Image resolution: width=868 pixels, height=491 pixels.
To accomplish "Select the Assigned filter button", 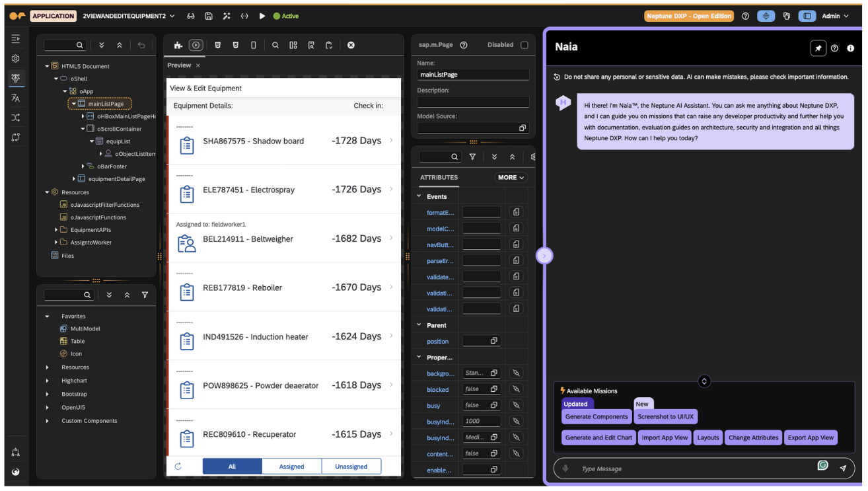I will pos(291,467).
